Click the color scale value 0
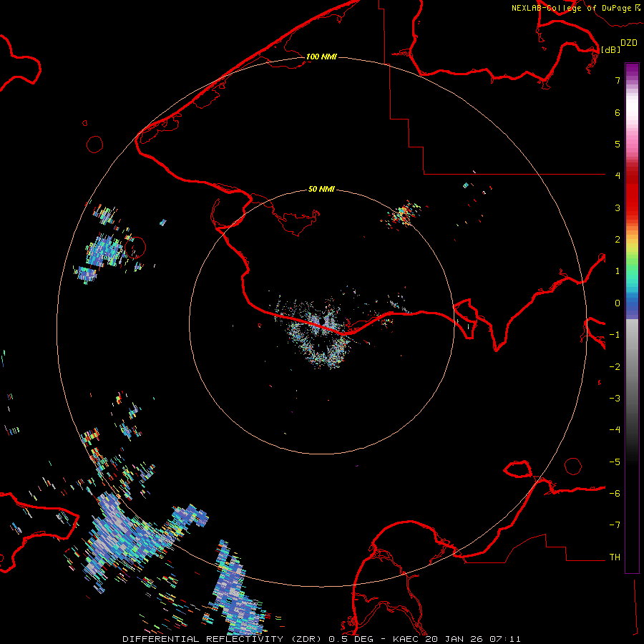 pyautogui.click(x=618, y=303)
